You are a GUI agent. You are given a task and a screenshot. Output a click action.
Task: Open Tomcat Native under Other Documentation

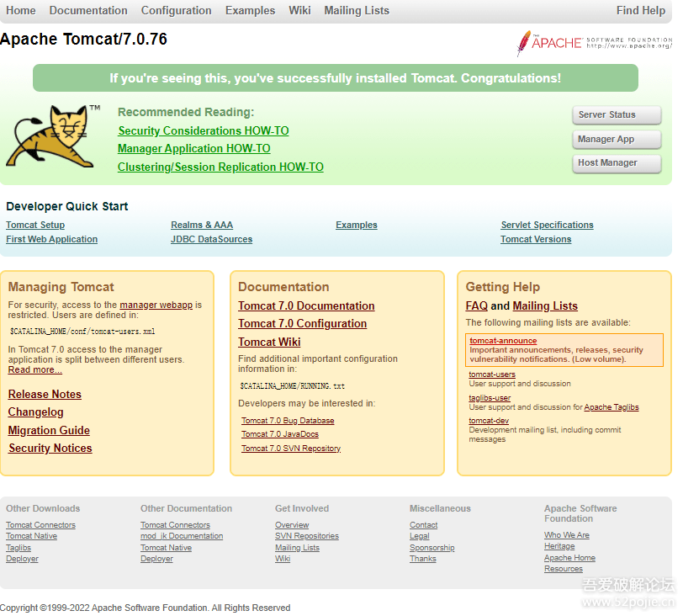(x=166, y=548)
